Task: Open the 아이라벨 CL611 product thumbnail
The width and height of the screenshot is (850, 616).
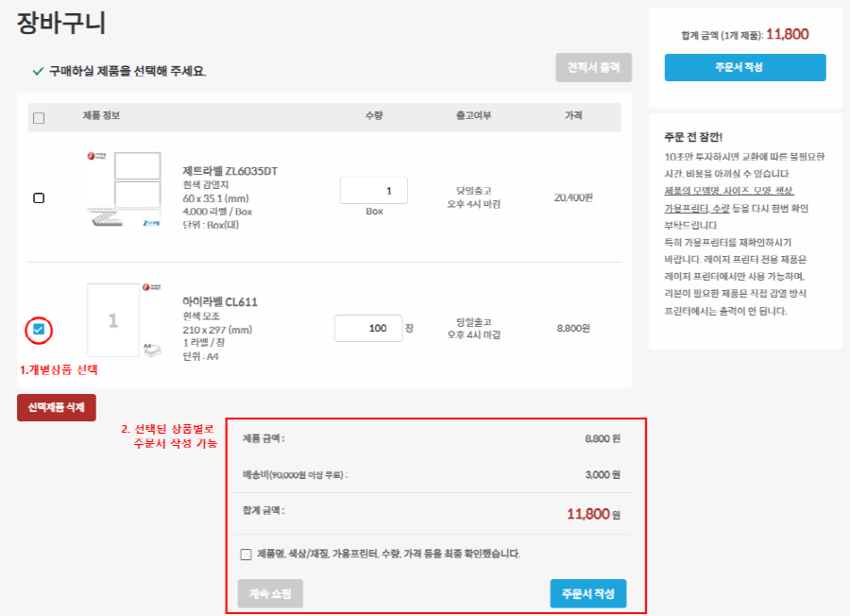Action: [124, 320]
